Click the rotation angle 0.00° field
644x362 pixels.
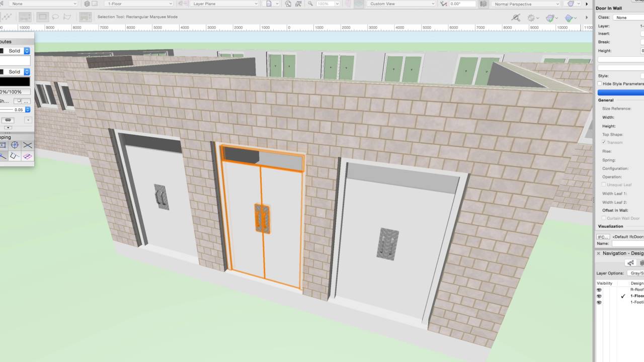click(x=461, y=4)
